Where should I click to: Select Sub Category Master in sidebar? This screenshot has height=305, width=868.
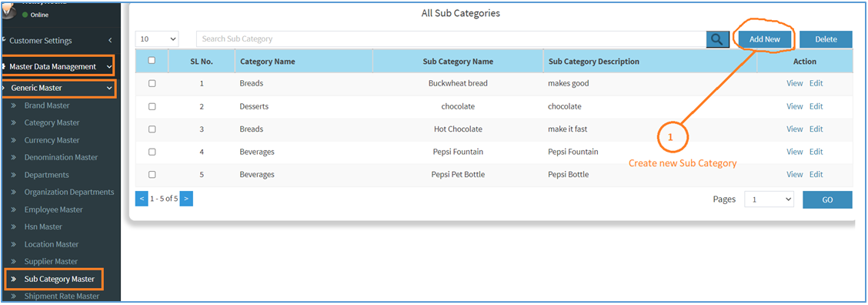pyautogui.click(x=59, y=279)
